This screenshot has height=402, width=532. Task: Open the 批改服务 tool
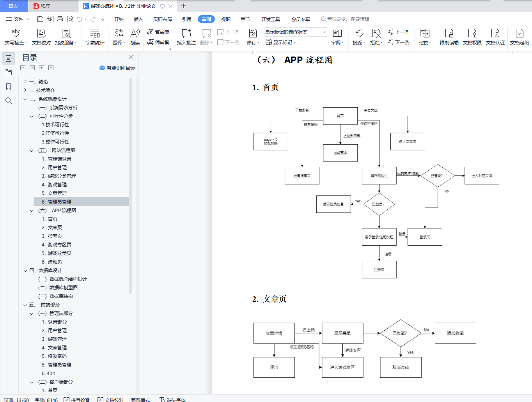(x=66, y=37)
